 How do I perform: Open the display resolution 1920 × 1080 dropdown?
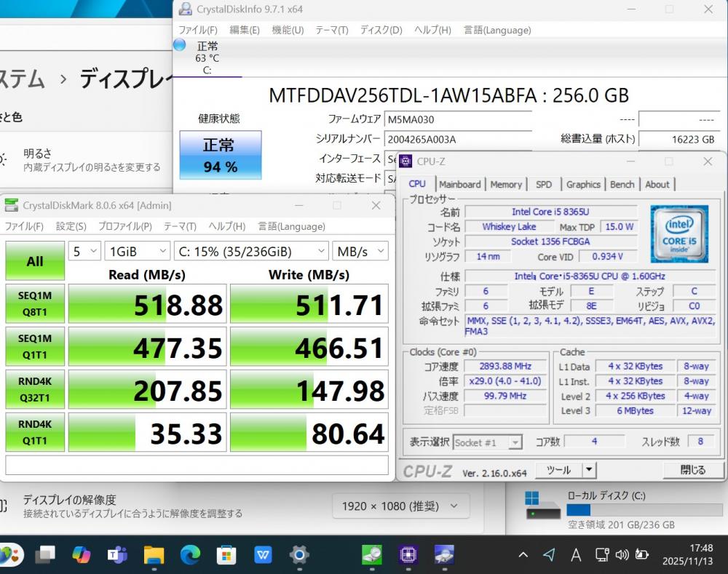pos(400,506)
